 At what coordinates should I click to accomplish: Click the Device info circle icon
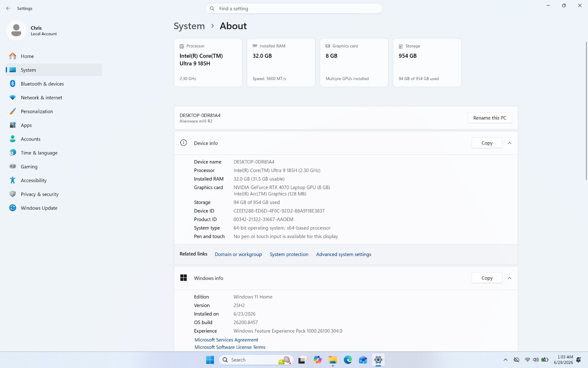tap(183, 143)
